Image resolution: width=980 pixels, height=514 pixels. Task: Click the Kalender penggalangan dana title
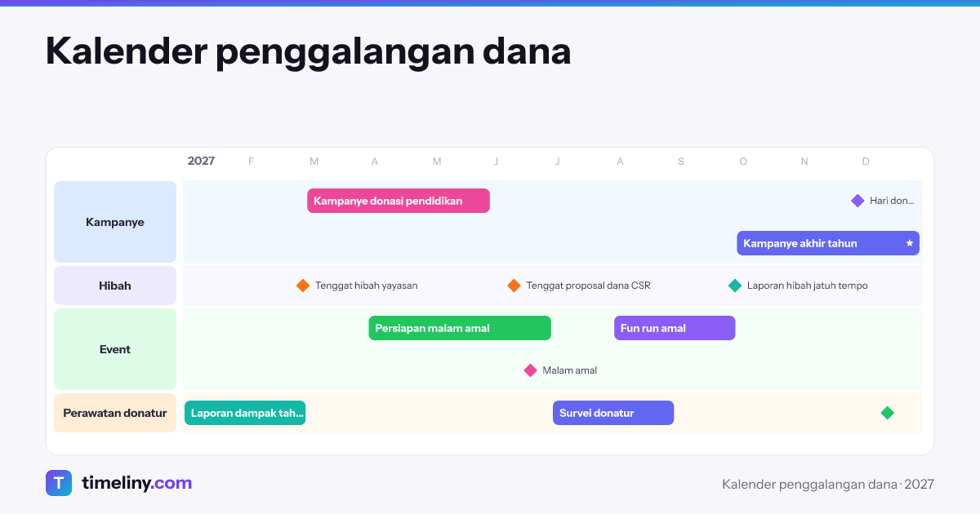[x=308, y=51]
